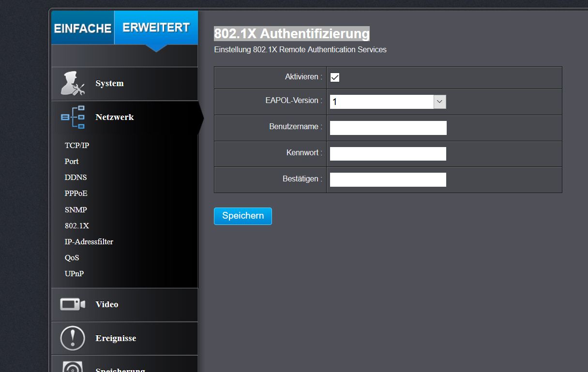Open the TCP/IP settings page

tap(77, 146)
